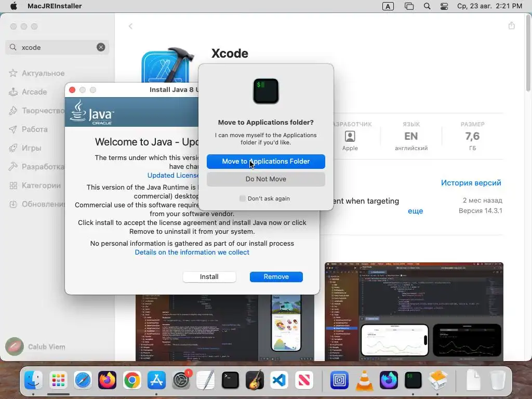This screenshot has height=399, width=532.
Task: Launch GarageBand from the Dock
Action: pyautogui.click(x=255, y=380)
